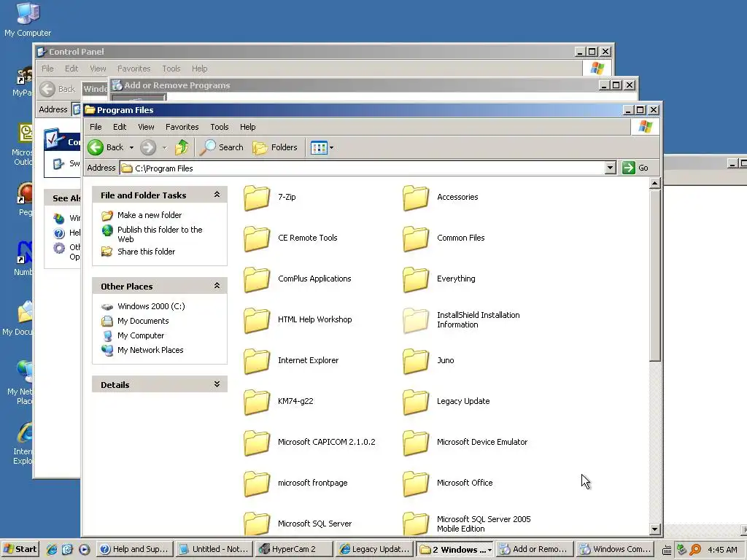Click the scrollbar down arrow in Program Files
The height and width of the screenshot is (560, 747).
(x=654, y=529)
